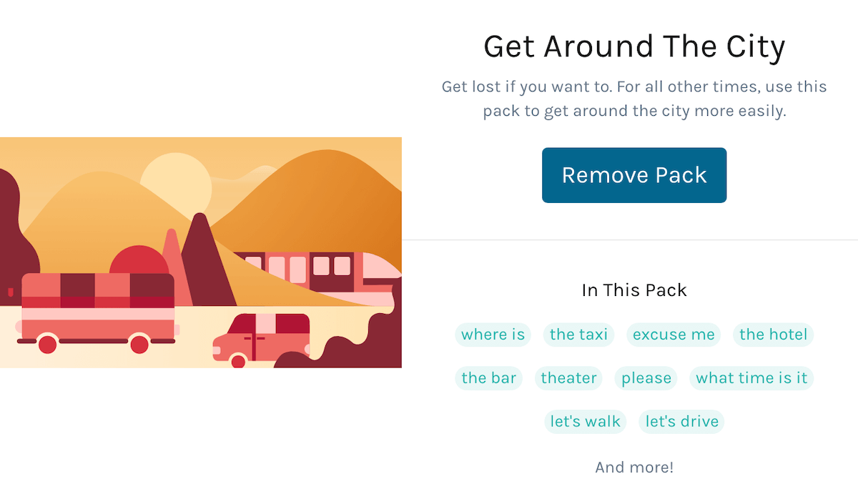Select the 'where is' phrase chip
858x504 pixels.
(493, 335)
